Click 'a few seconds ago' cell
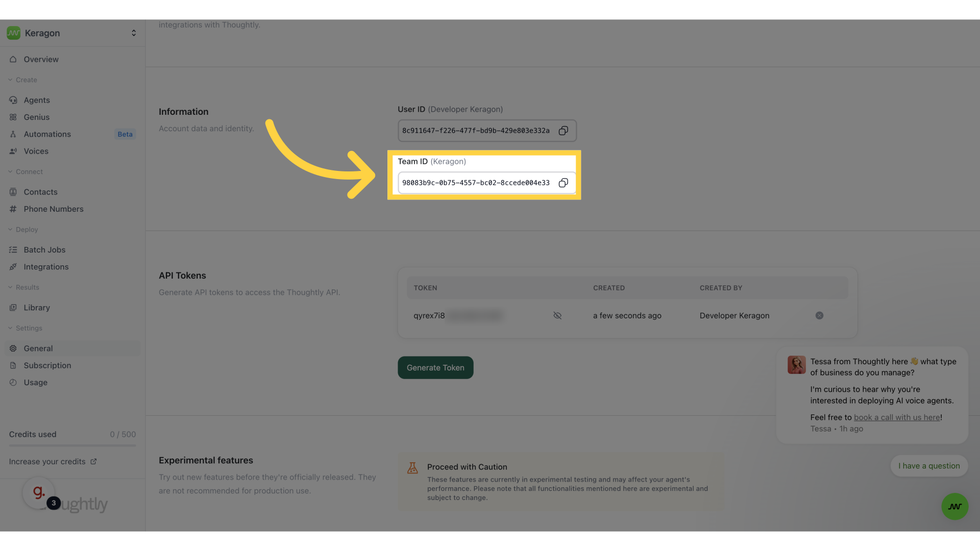The height and width of the screenshot is (551, 980). 627,316
